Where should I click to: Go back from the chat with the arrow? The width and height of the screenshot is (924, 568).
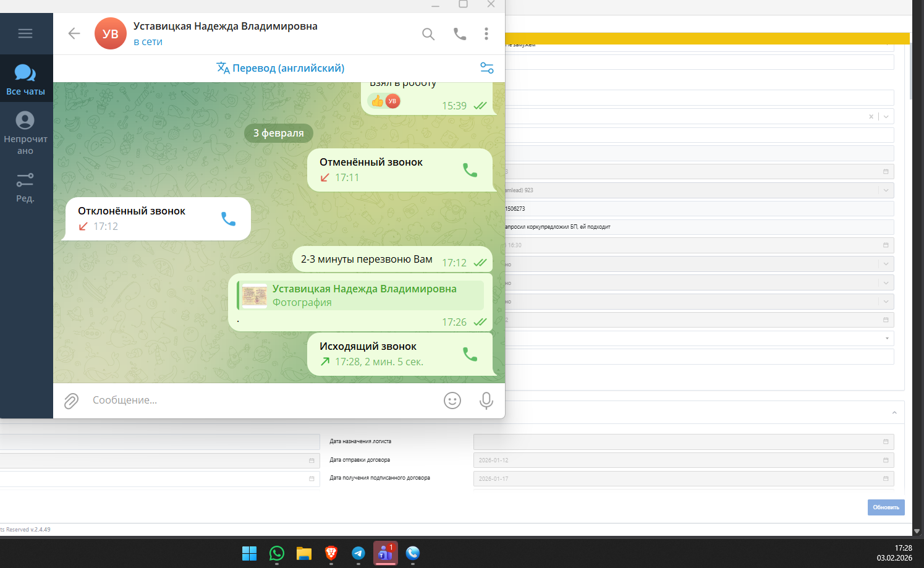click(74, 33)
